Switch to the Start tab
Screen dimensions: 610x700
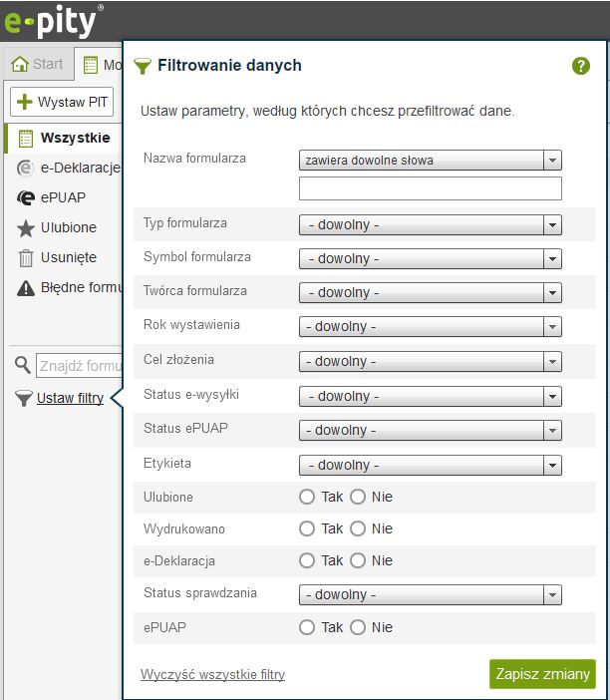pos(38,65)
